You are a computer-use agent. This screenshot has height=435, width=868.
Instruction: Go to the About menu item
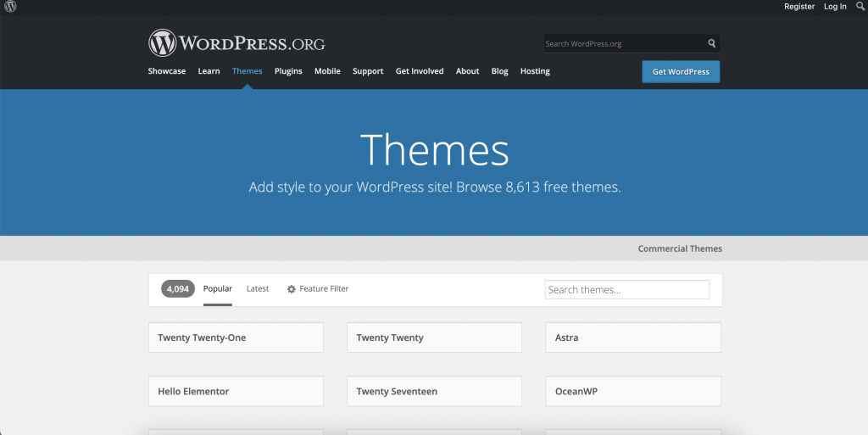tap(467, 71)
